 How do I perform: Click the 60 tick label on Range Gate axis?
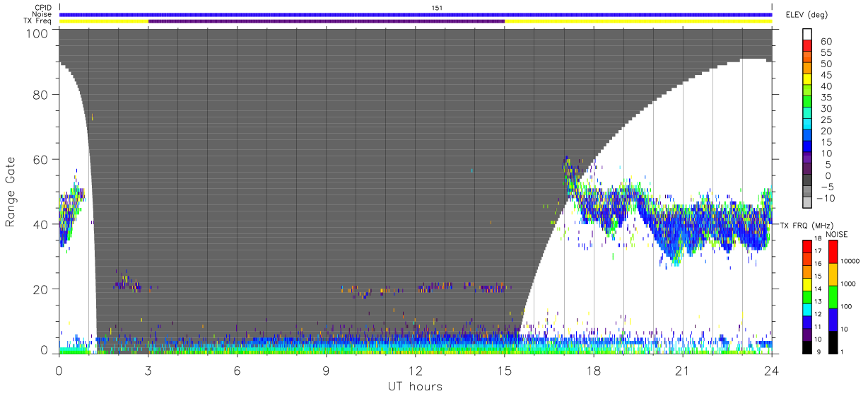[41, 160]
